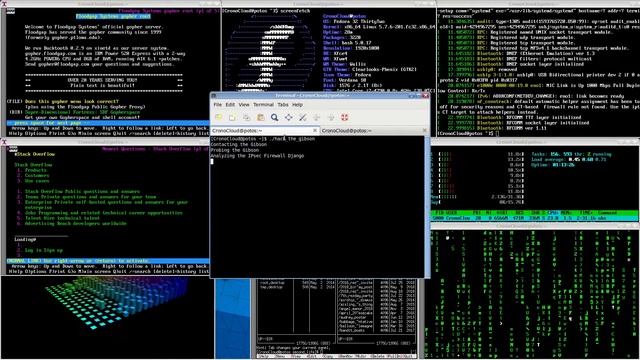The height and width of the screenshot is (360, 640).
Task: Click the X logo icon of the Stack Overflow xterm window
Action: [x=4, y=142]
